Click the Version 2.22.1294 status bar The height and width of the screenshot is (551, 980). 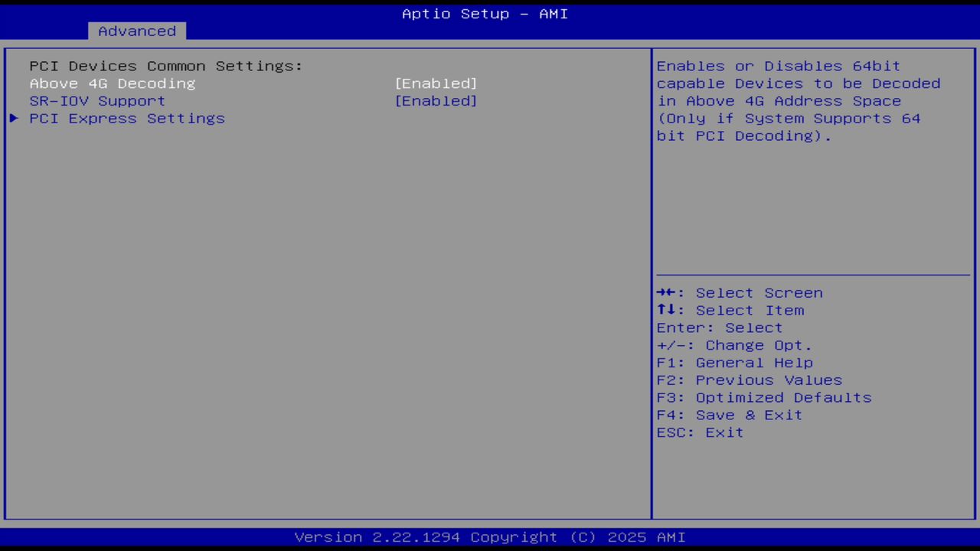tap(485, 536)
